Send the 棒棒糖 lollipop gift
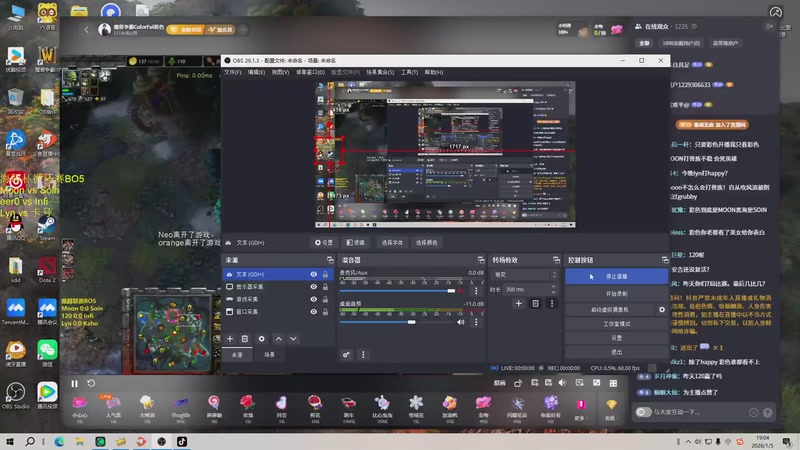 point(214,407)
